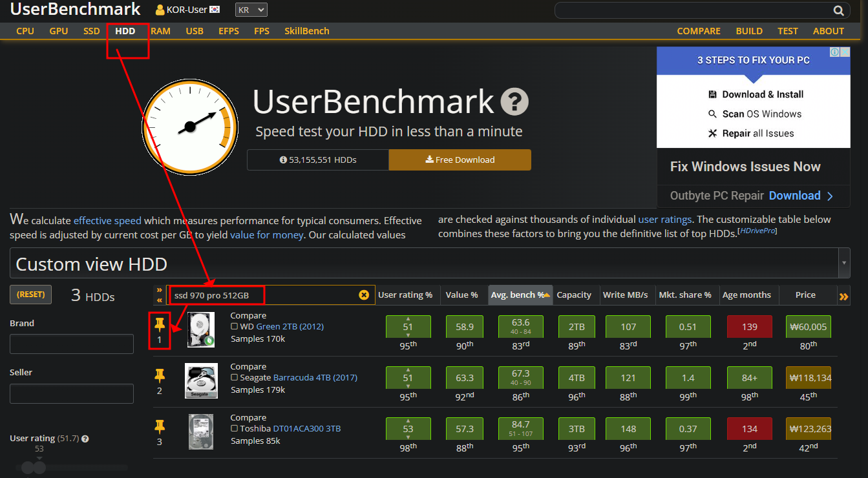
Task: Switch to the SSD tab
Action: 92,31
